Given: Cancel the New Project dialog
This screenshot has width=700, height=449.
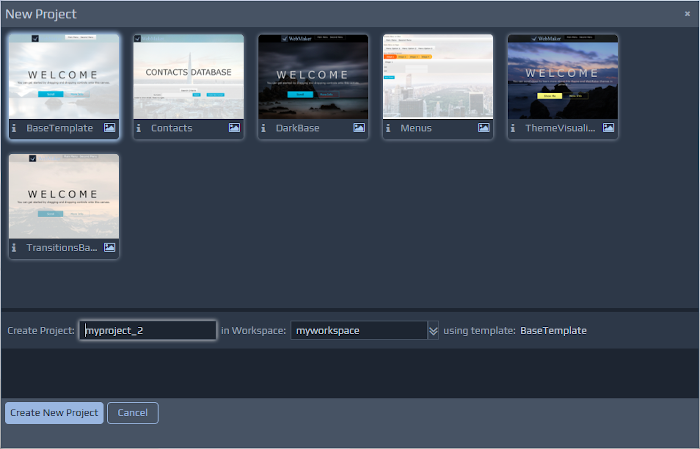Looking at the screenshot, I should (133, 413).
